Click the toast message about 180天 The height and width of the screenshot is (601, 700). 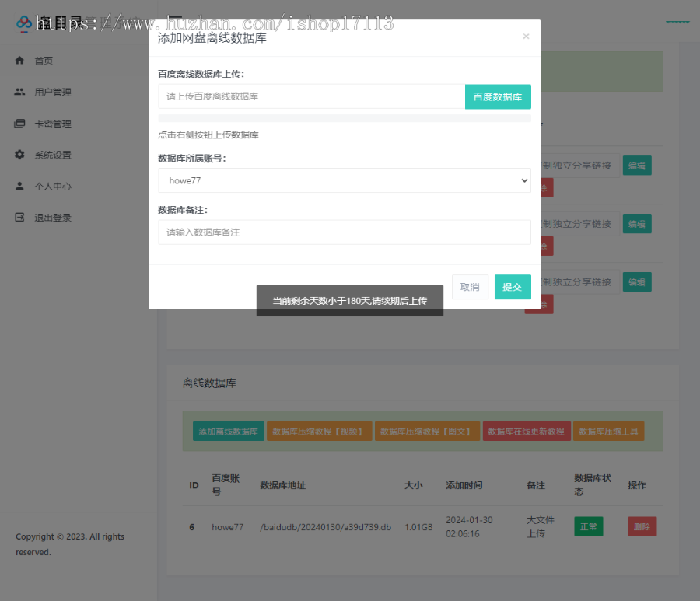coord(349,301)
